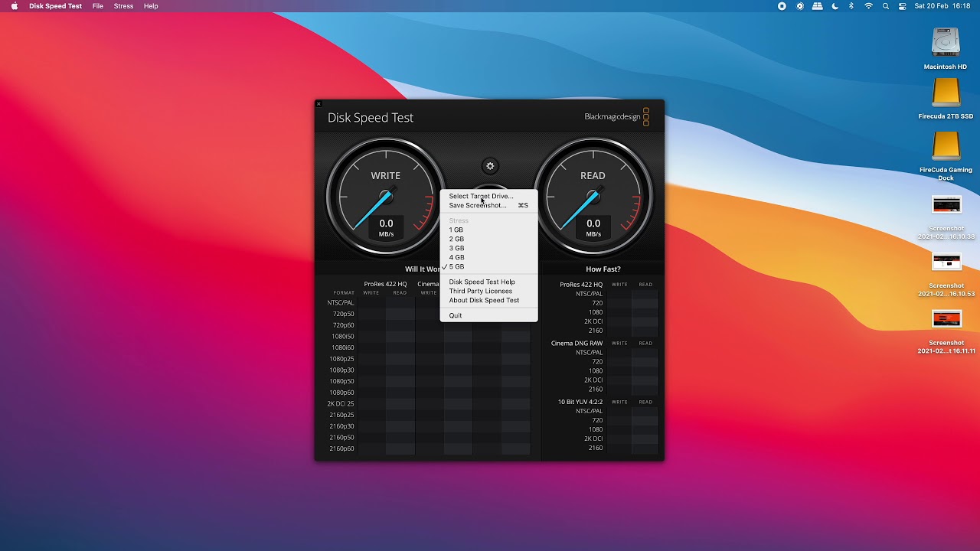Open About Disk Speed Test
The width and height of the screenshot is (980, 551).
[488, 300]
